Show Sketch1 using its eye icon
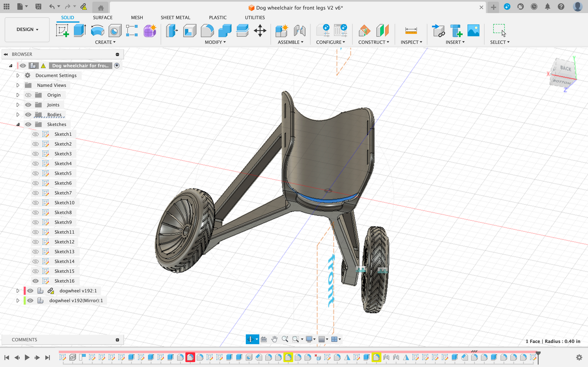588x367 pixels. tap(36, 134)
